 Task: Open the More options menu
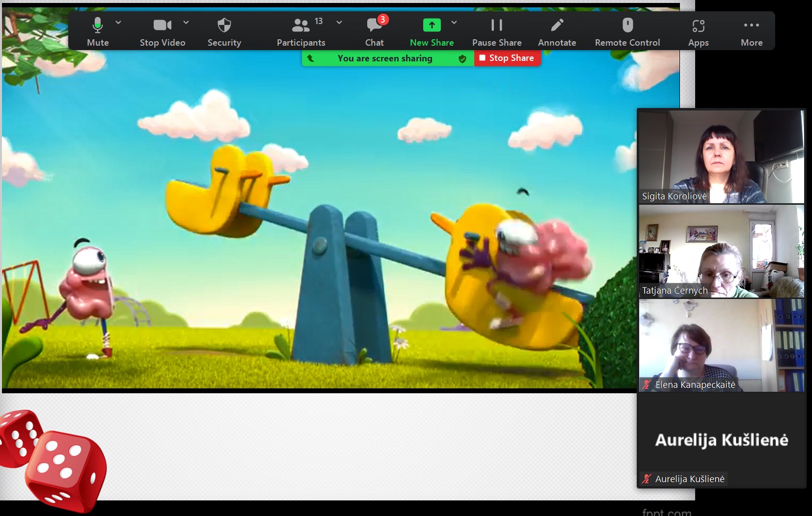click(751, 31)
